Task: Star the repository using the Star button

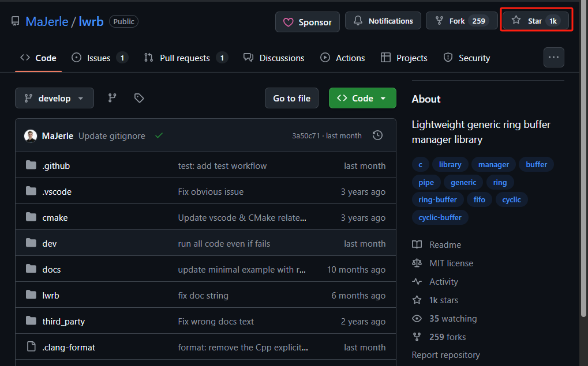Action: click(x=536, y=21)
